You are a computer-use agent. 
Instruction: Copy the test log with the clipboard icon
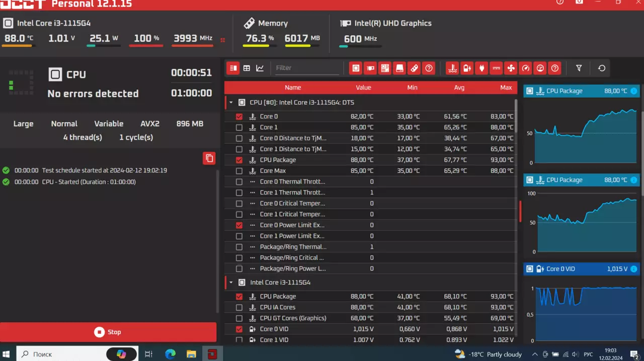click(x=209, y=158)
